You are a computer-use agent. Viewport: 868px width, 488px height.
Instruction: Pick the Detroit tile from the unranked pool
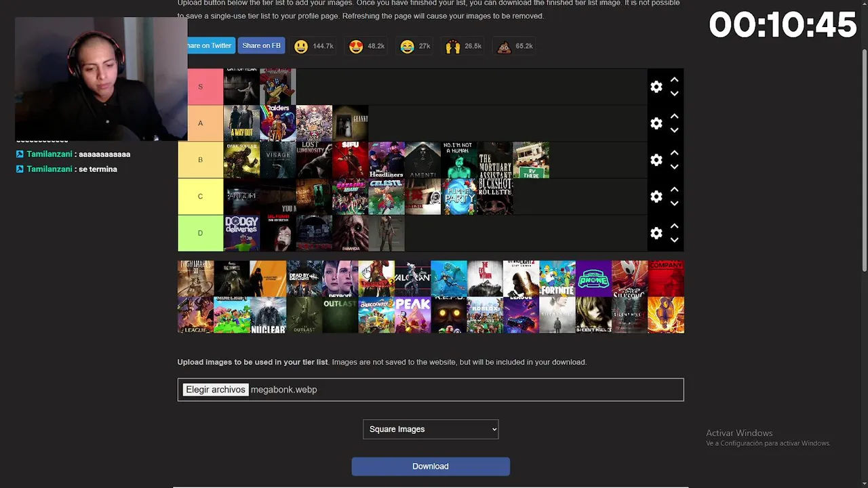(x=340, y=279)
